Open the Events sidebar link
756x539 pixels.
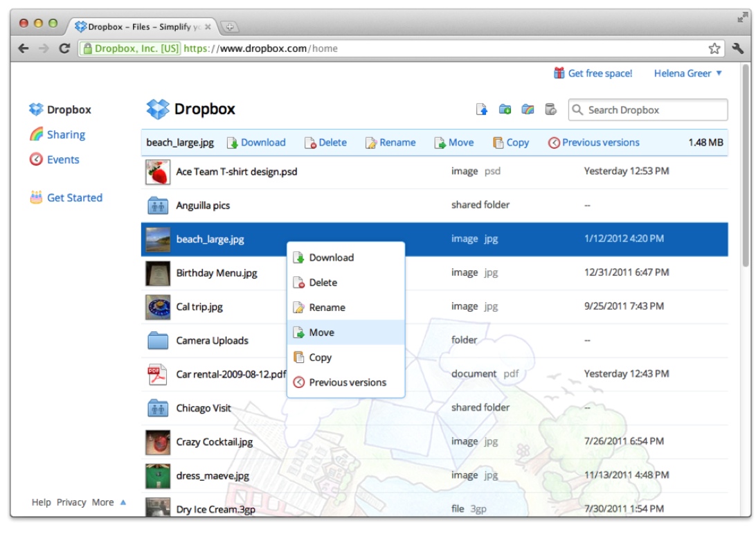(63, 160)
